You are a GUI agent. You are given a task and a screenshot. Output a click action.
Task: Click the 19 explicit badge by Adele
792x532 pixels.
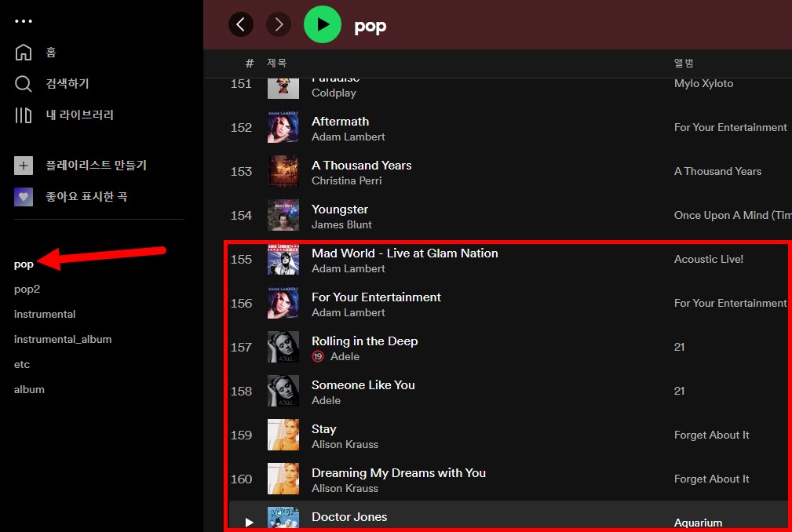click(x=318, y=356)
